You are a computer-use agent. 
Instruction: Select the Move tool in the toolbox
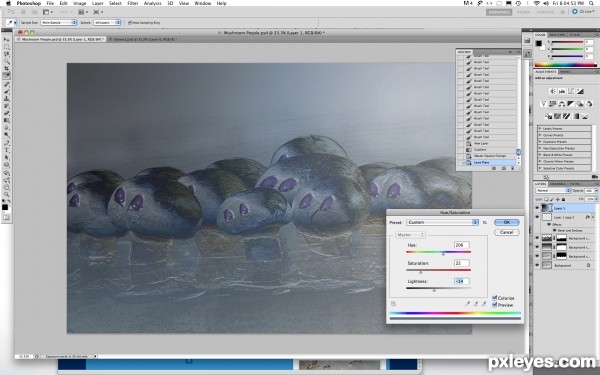7,39
